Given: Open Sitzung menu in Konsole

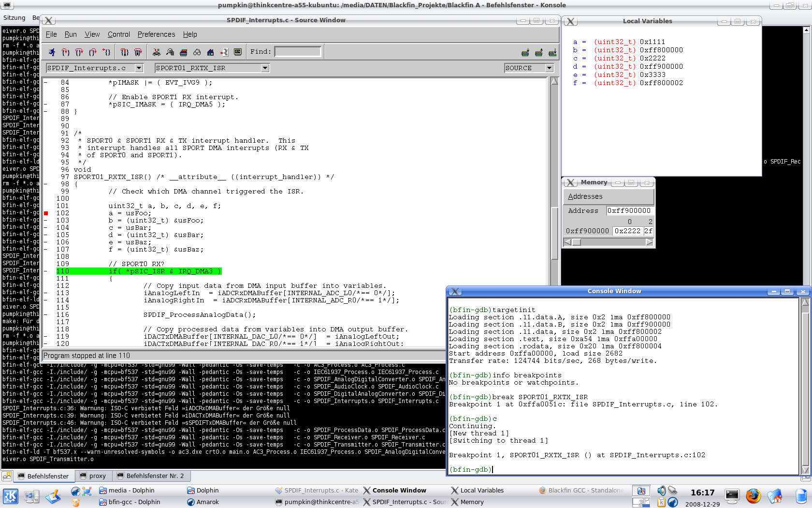Looking at the screenshot, I should click(14, 18).
